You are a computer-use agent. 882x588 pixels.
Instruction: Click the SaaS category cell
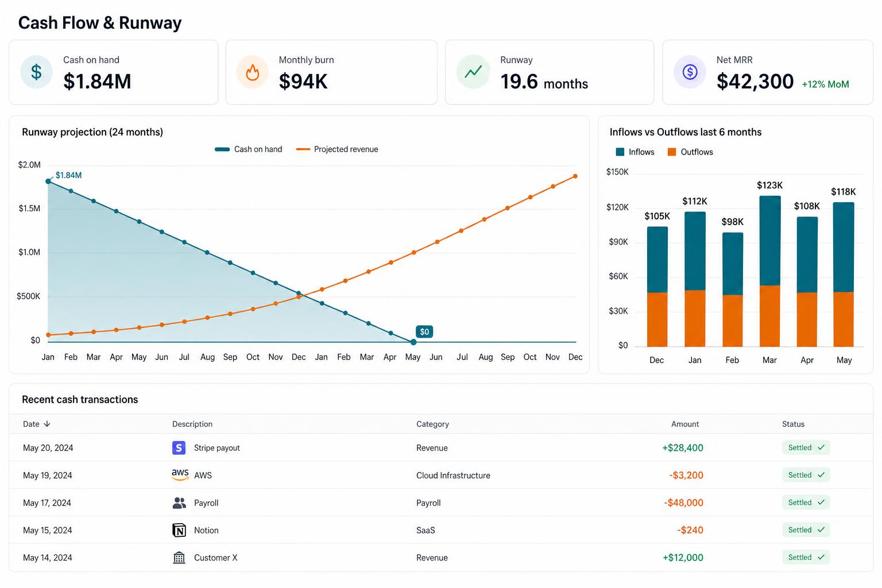click(425, 531)
